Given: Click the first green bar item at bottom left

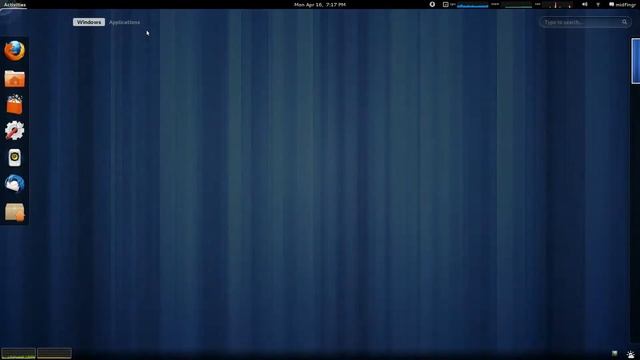Looking at the screenshot, I should pyautogui.click(x=18, y=353).
